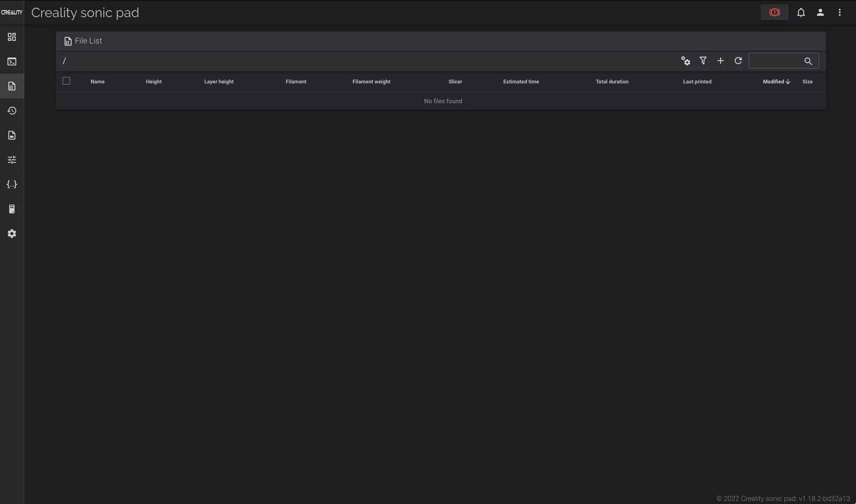
Task: Click the root path slash breadcrumb
Action: [x=64, y=61]
